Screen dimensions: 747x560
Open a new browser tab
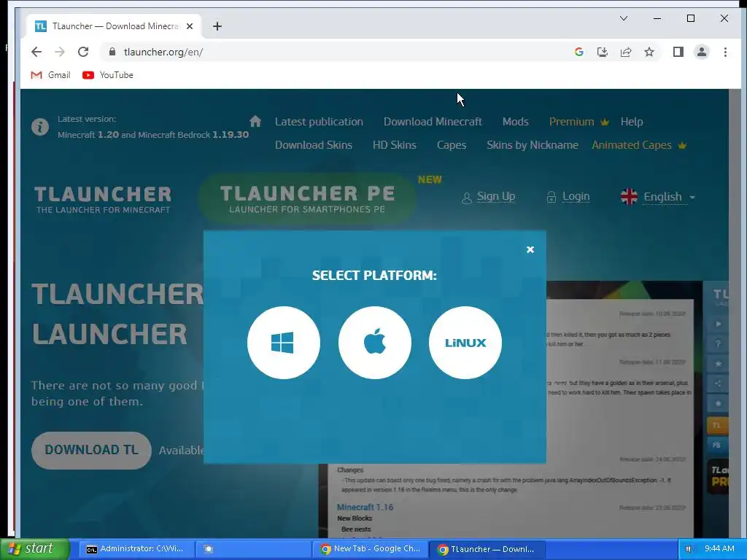click(x=217, y=26)
